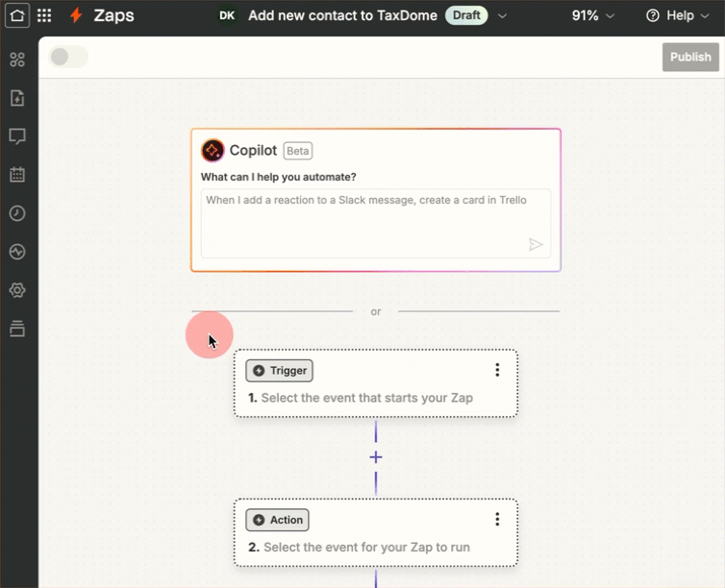Click the Publish button
This screenshot has width=725, height=588.
click(690, 57)
